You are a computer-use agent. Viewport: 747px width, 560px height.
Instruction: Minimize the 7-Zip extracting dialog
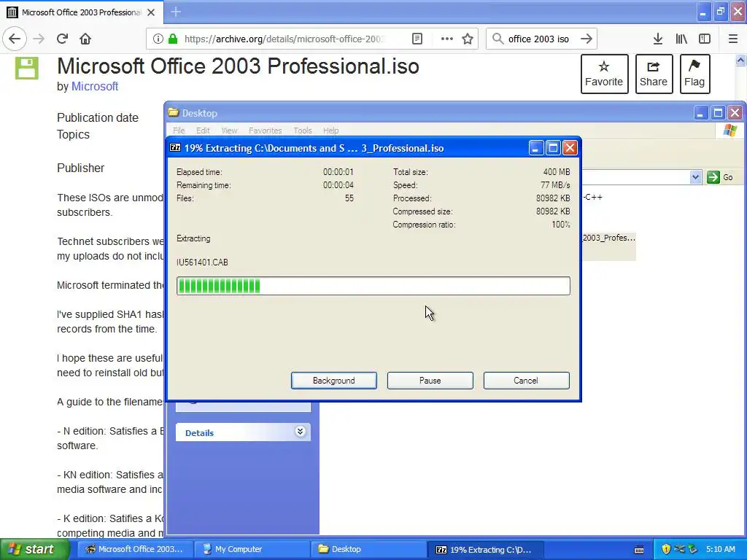click(x=535, y=148)
